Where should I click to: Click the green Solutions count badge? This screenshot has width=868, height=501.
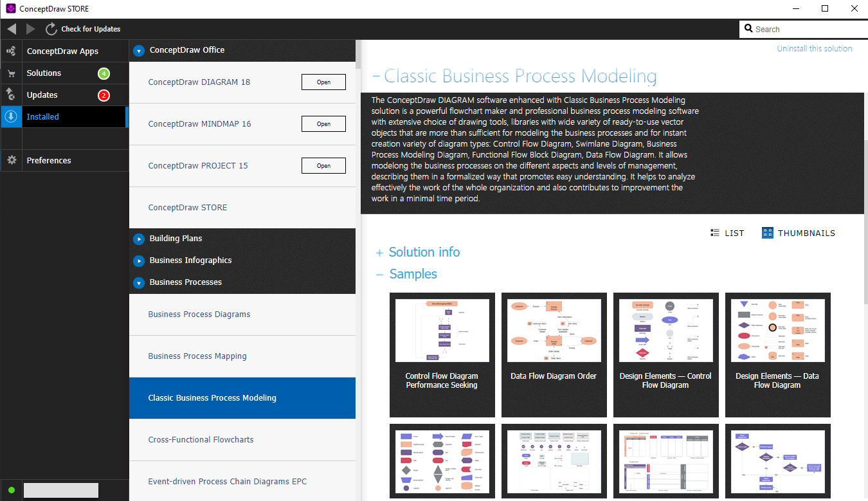coord(104,73)
